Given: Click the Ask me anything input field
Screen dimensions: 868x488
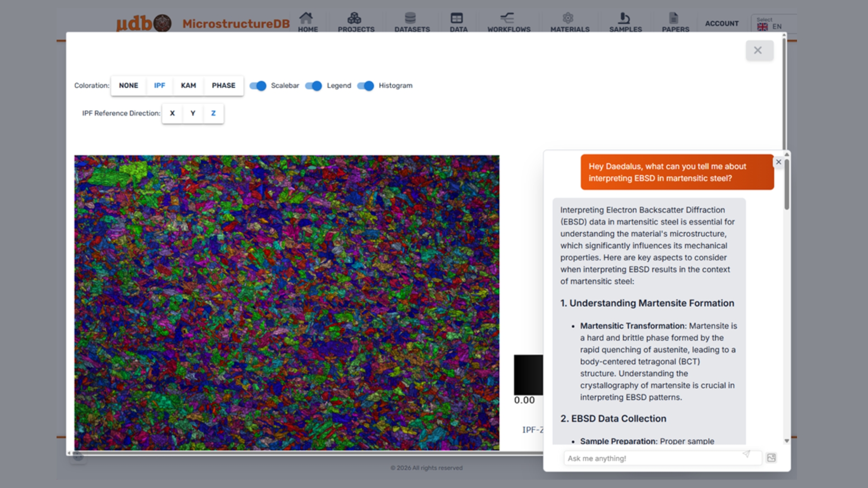Looking at the screenshot, I should (x=651, y=458).
